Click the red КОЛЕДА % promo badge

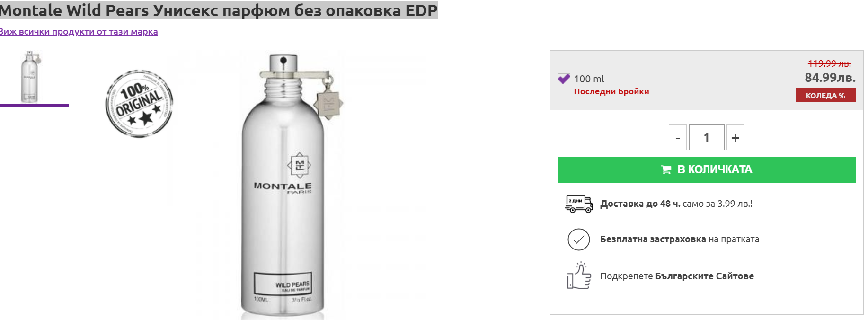point(825,95)
